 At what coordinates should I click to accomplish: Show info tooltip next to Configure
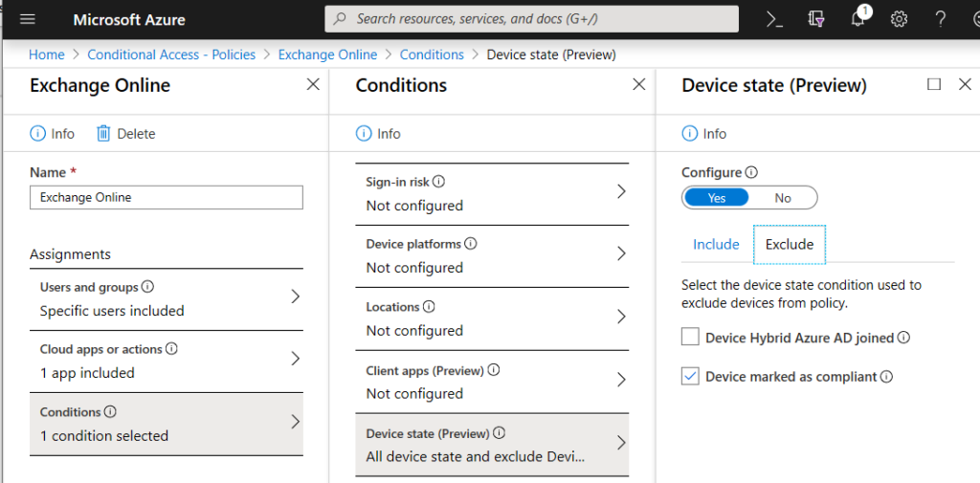coord(752,172)
